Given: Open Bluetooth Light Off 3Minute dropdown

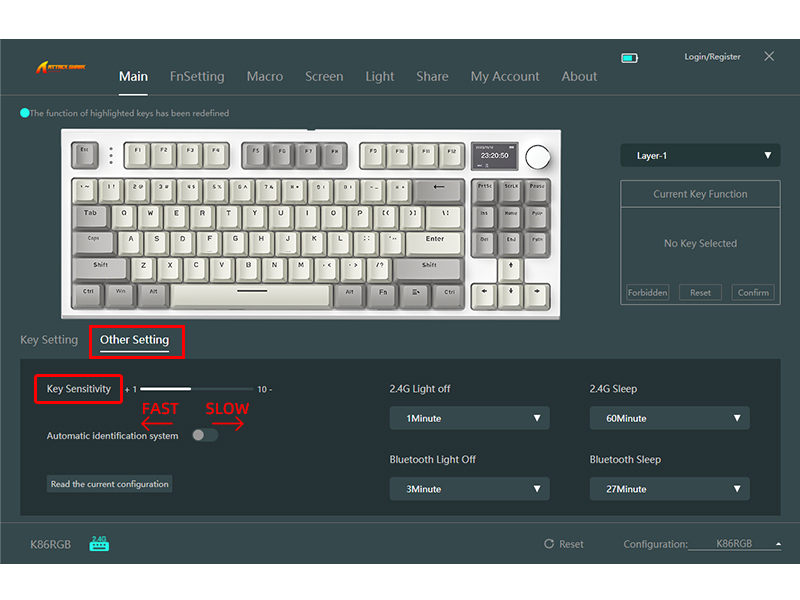Looking at the screenshot, I should point(469,489).
